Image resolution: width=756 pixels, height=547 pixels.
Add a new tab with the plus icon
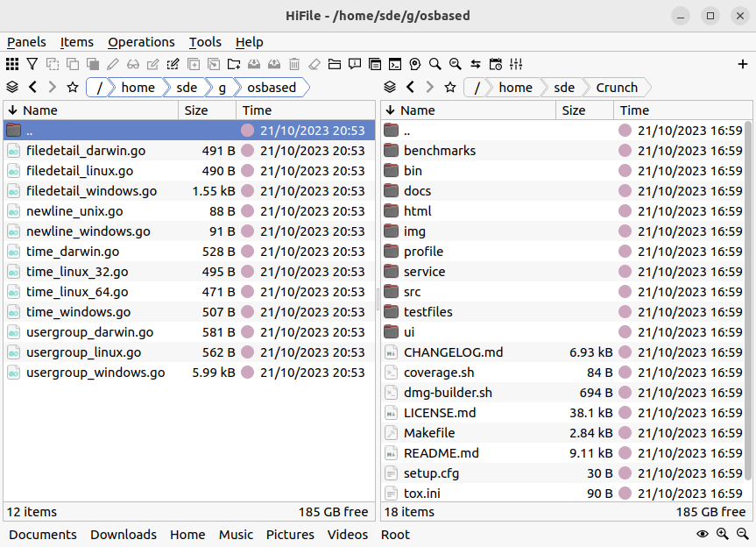(x=743, y=64)
